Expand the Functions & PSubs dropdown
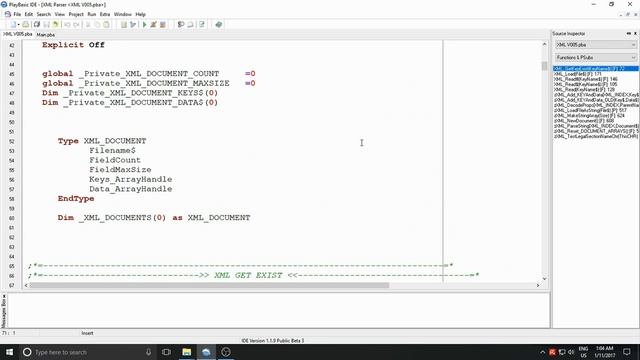The image size is (640, 360). (633, 58)
